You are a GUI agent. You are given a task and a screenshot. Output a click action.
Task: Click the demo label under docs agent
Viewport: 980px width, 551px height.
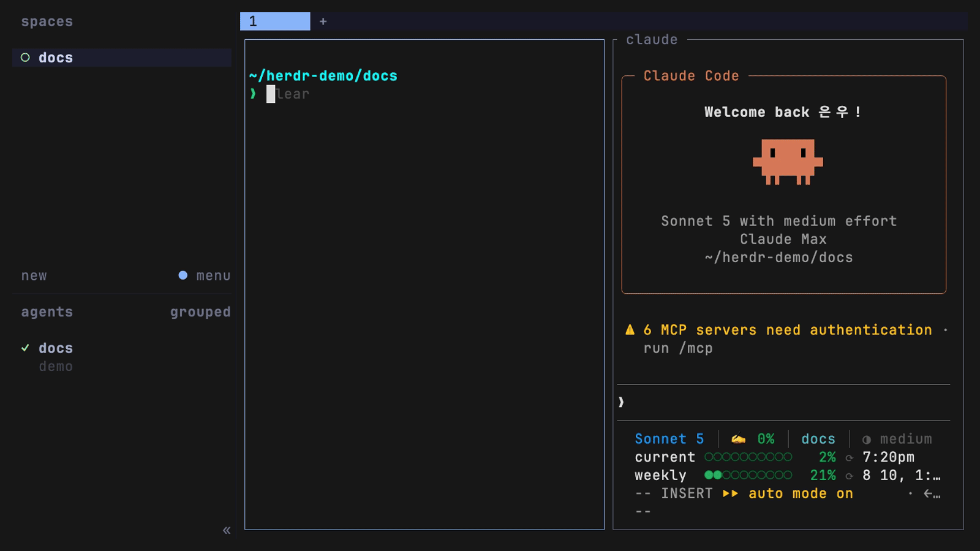56,367
